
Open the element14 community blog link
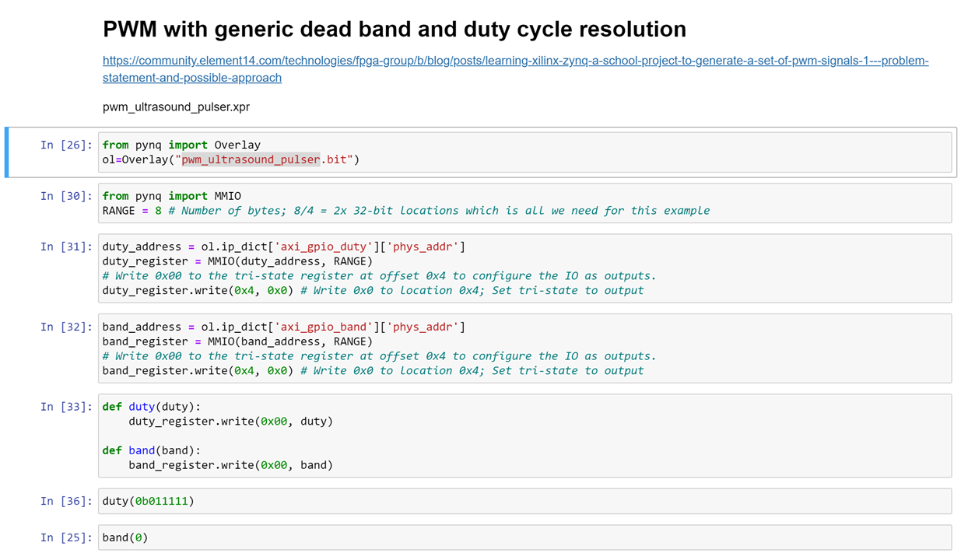pyautogui.click(x=515, y=61)
